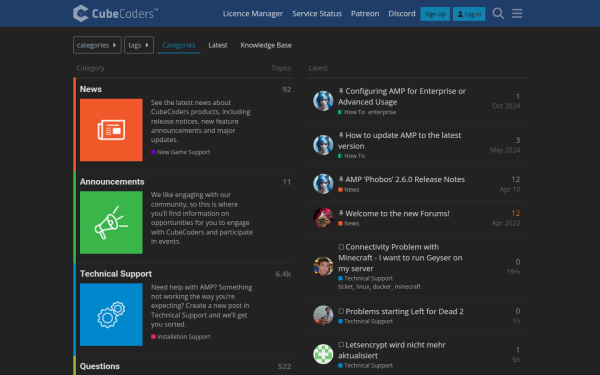Open topic Problems starting Left for Dead 2
The height and width of the screenshot is (375, 600).
(x=404, y=311)
